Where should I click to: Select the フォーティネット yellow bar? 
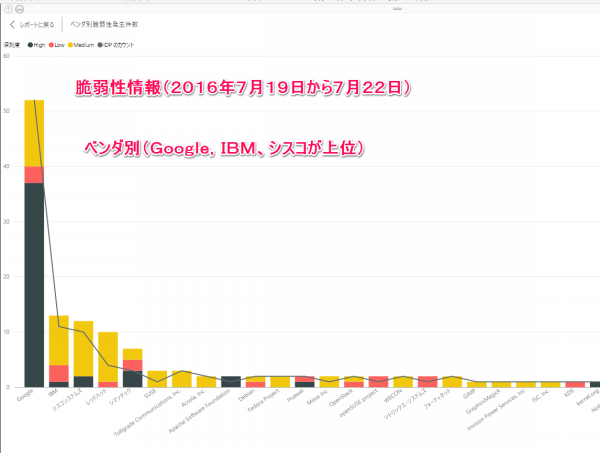click(452, 382)
